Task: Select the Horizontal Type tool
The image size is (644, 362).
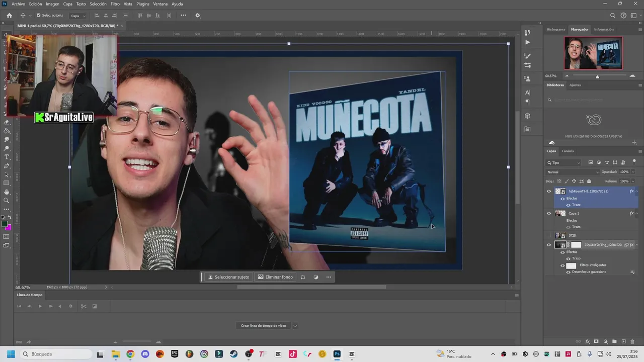Action: point(7,157)
